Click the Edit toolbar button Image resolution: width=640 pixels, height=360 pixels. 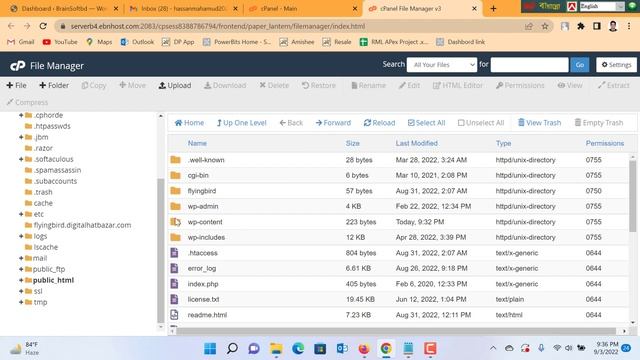(x=409, y=85)
